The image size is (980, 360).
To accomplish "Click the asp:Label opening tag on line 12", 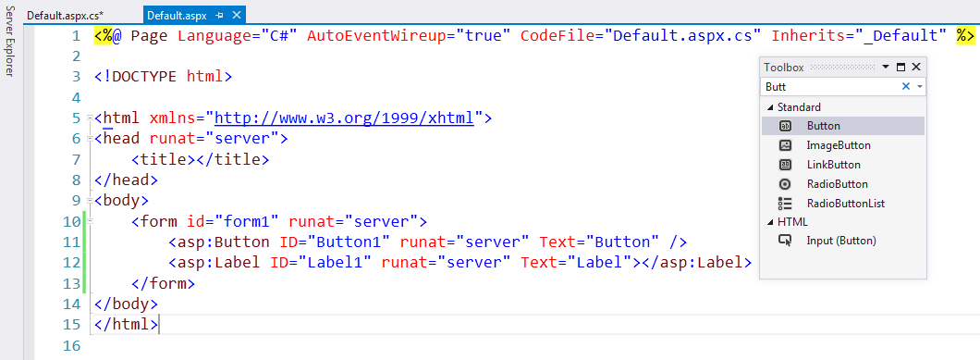I will (x=405, y=263).
